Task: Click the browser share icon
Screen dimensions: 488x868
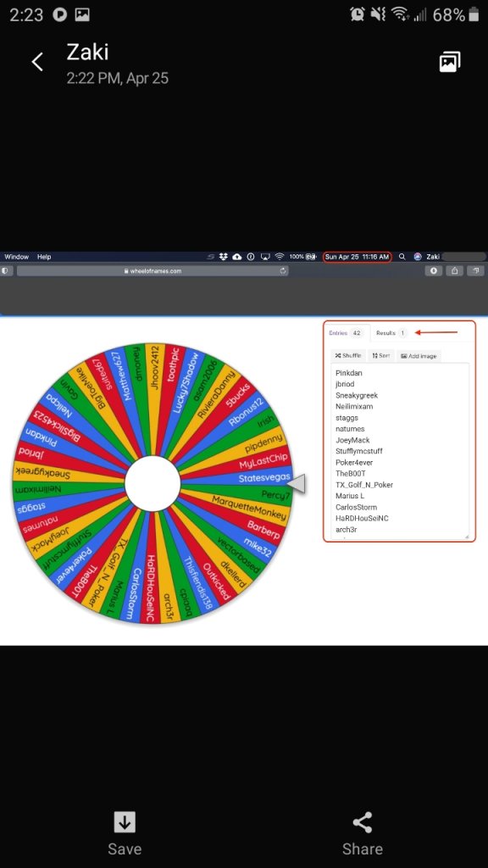Action: click(454, 270)
